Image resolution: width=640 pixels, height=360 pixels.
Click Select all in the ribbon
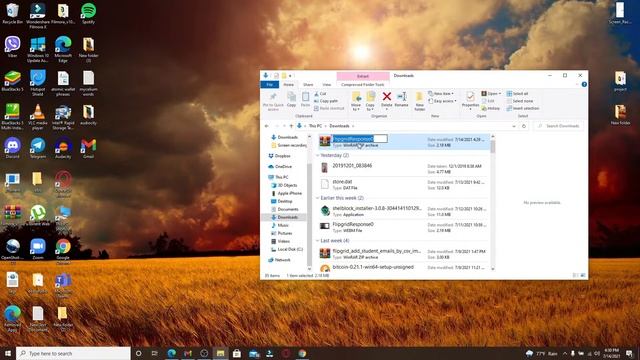tap(517, 93)
